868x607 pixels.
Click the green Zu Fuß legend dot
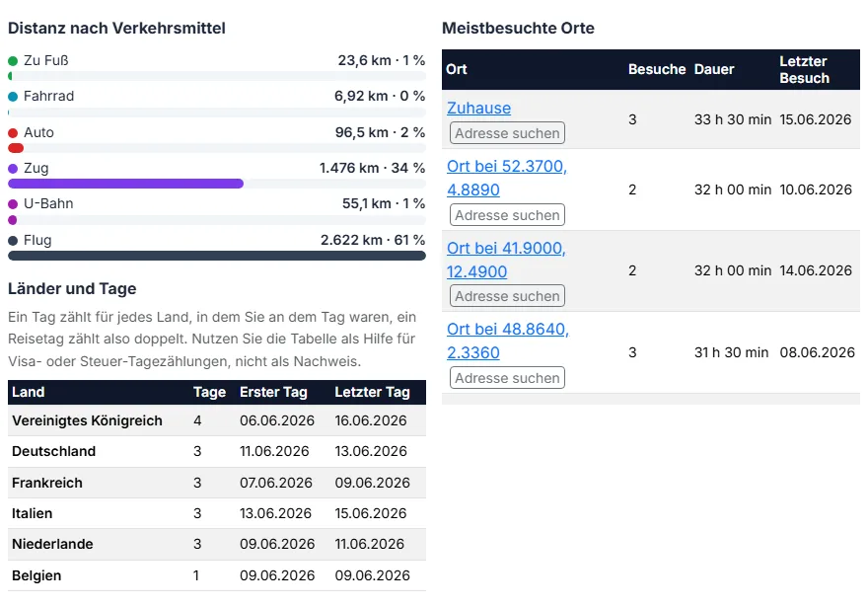tap(13, 61)
